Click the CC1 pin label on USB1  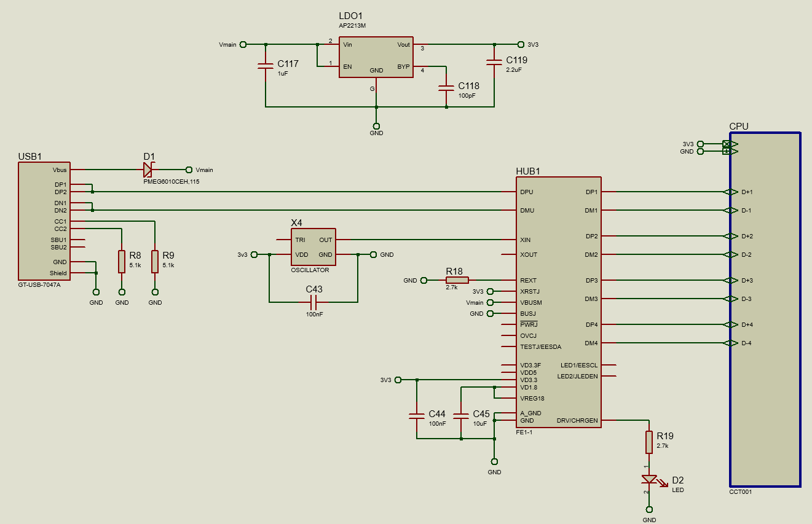[x=60, y=221]
